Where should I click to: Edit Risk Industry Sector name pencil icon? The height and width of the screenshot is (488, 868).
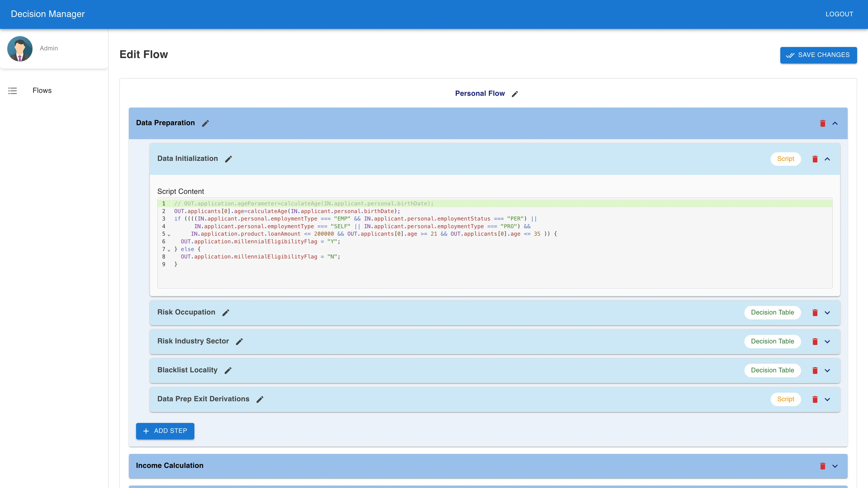pos(239,342)
